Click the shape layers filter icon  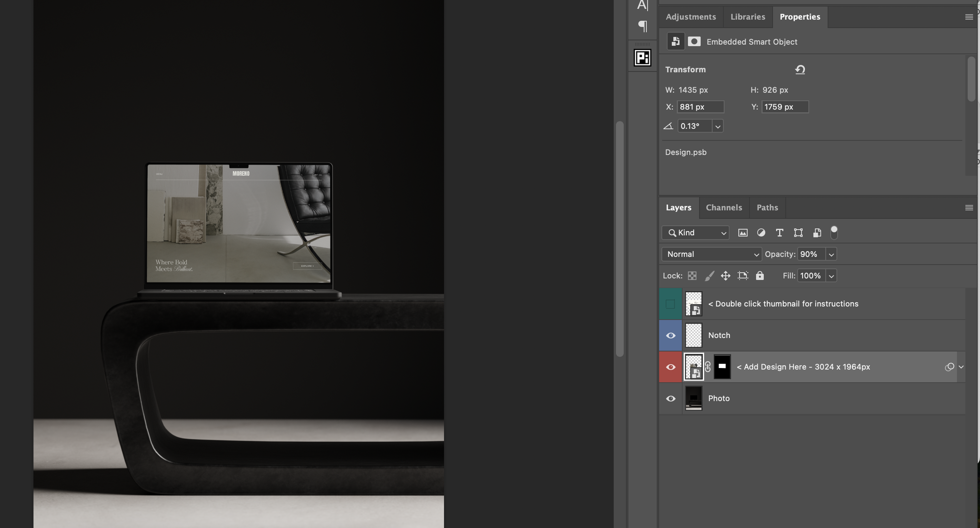tap(798, 233)
